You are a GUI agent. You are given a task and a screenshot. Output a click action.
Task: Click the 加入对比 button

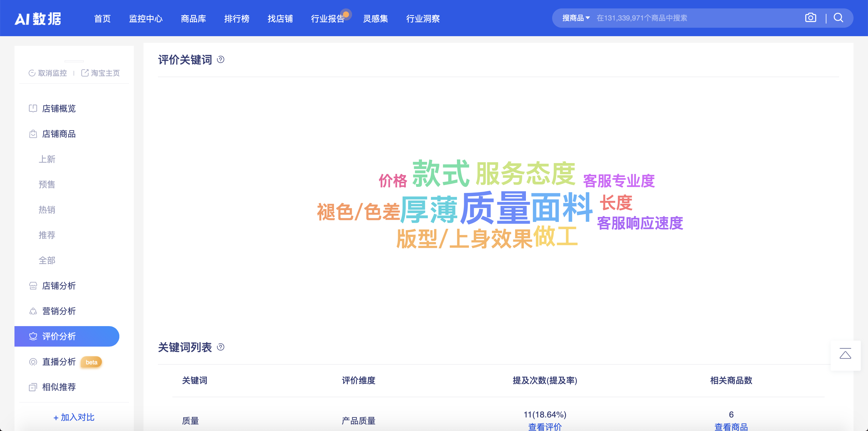point(74,417)
